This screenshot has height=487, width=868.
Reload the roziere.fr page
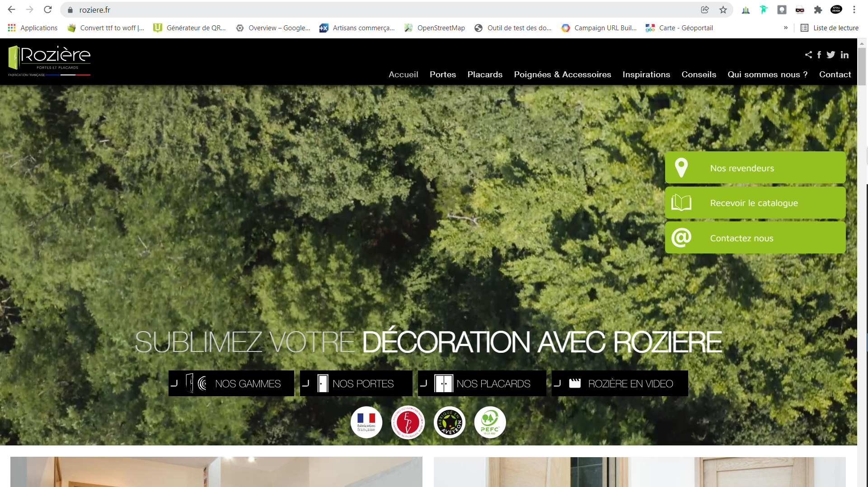[x=47, y=9]
